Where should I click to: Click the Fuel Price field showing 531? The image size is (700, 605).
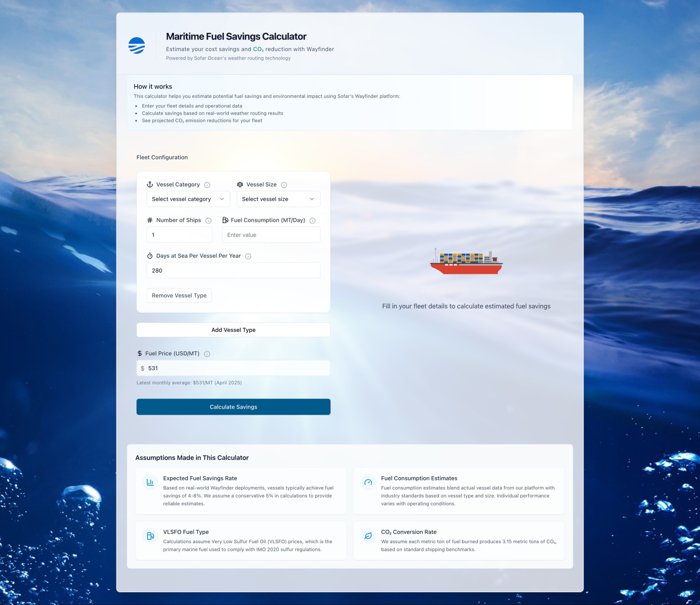(x=233, y=368)
